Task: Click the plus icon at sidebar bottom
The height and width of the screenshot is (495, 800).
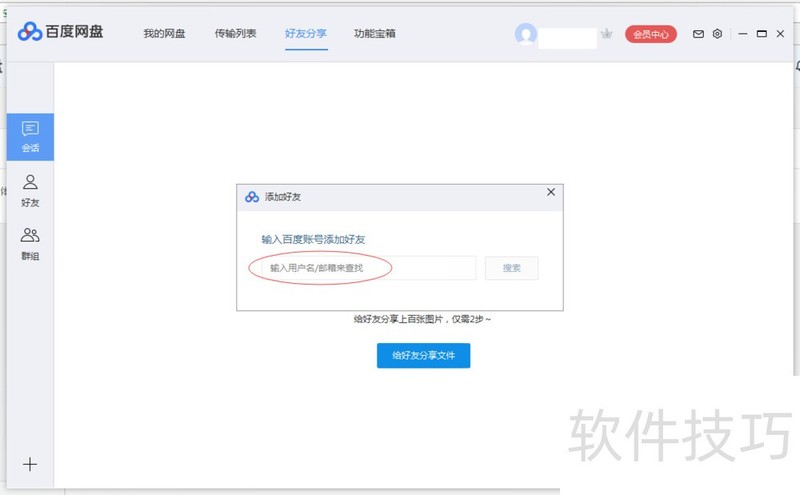Action: pos(30,464)
